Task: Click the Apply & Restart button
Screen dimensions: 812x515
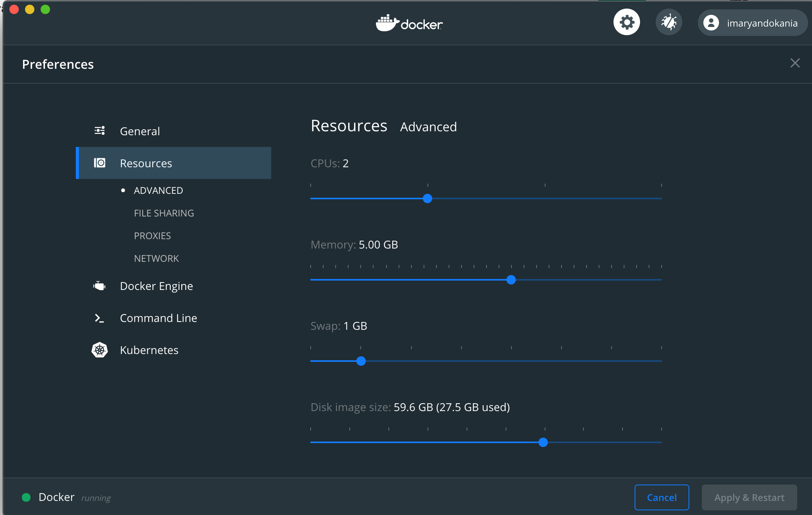Action: coord(749,497)
